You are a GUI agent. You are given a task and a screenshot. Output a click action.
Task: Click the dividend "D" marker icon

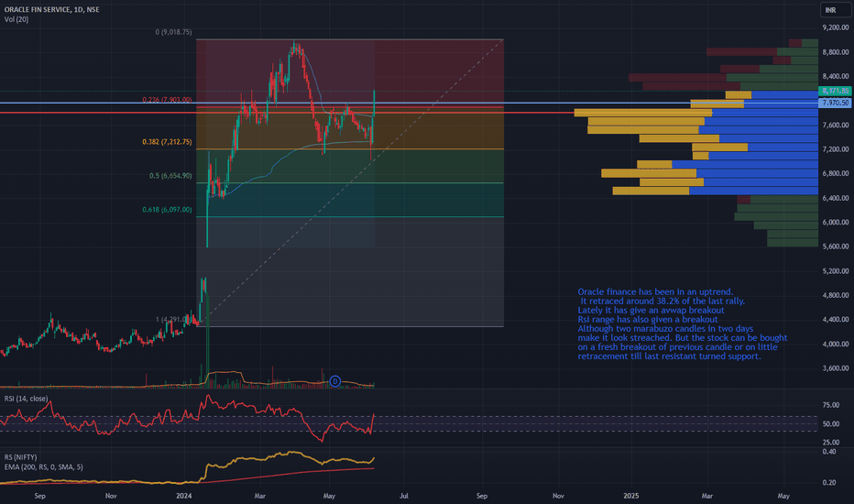335,381
